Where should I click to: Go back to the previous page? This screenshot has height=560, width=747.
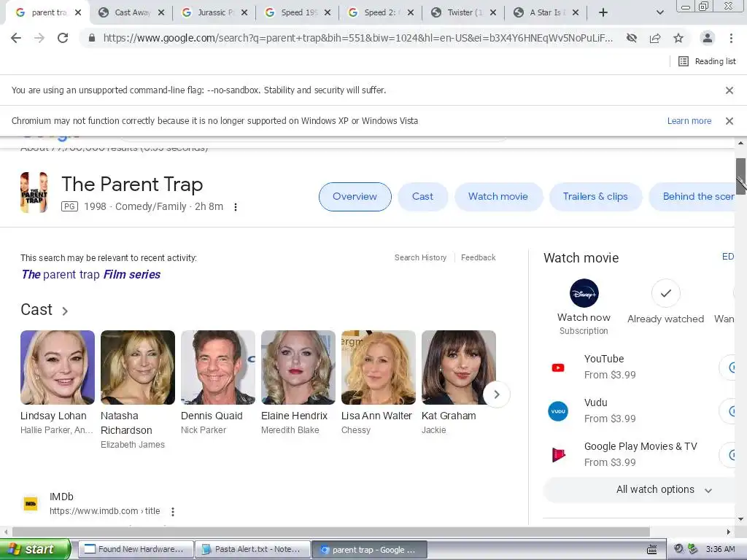coord(16,38)
